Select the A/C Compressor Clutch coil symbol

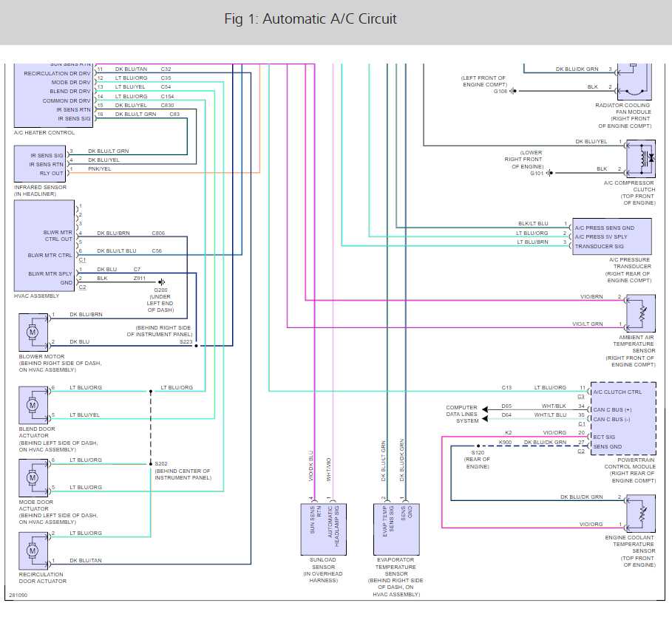coord(642,160)
